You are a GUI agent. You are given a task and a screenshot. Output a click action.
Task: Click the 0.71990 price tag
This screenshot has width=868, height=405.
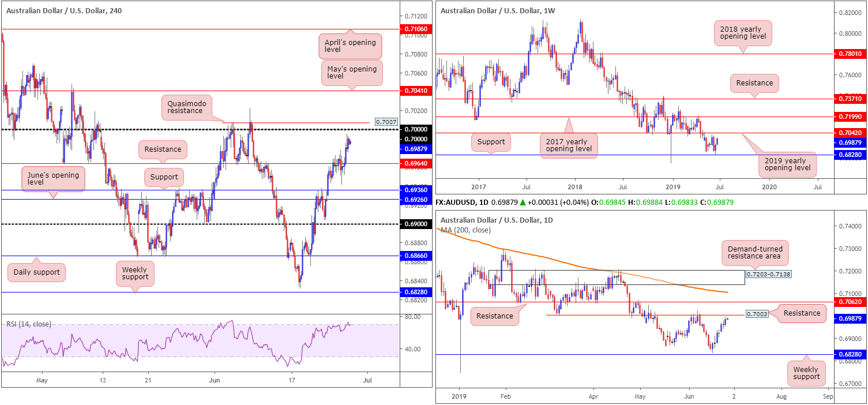point(850,117)
